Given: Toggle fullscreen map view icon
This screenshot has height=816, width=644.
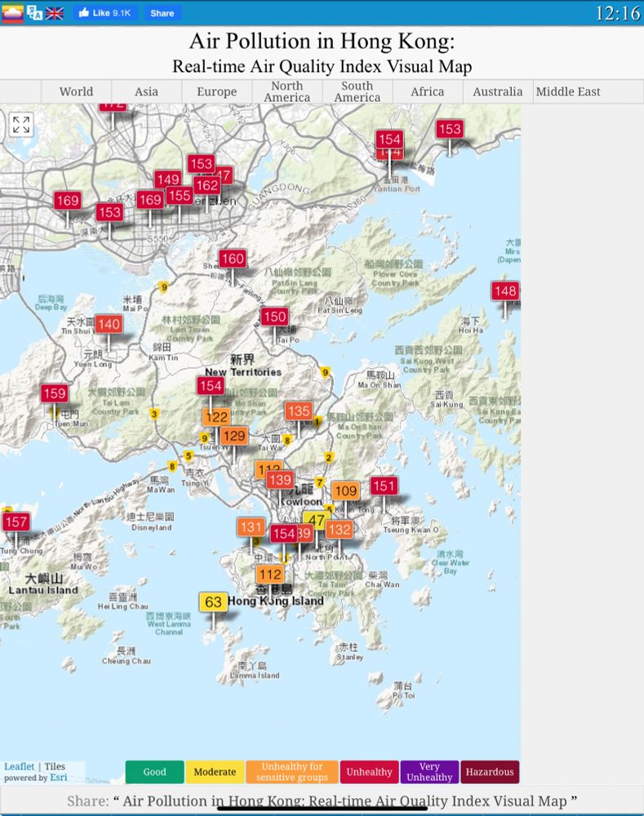Looking at the screenshot, I should [x=21, y=125].
